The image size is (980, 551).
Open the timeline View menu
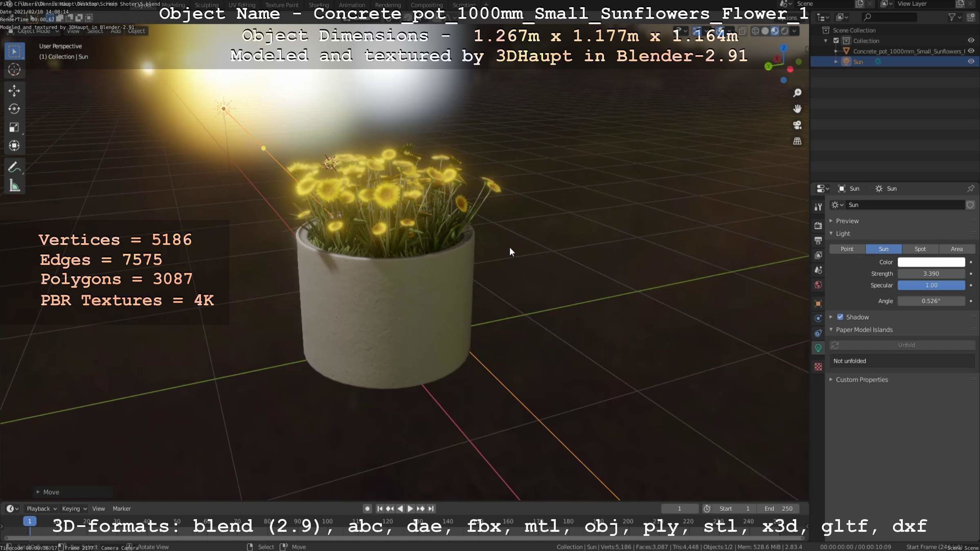pyautogui.click(x=98, y=509)
